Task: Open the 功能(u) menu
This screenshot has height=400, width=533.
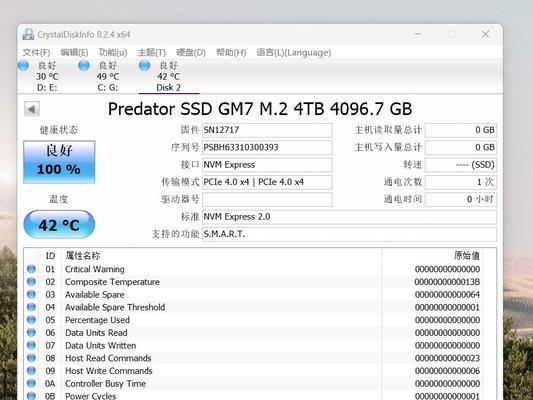Action: pyautogui.click(x=113, y=53)
